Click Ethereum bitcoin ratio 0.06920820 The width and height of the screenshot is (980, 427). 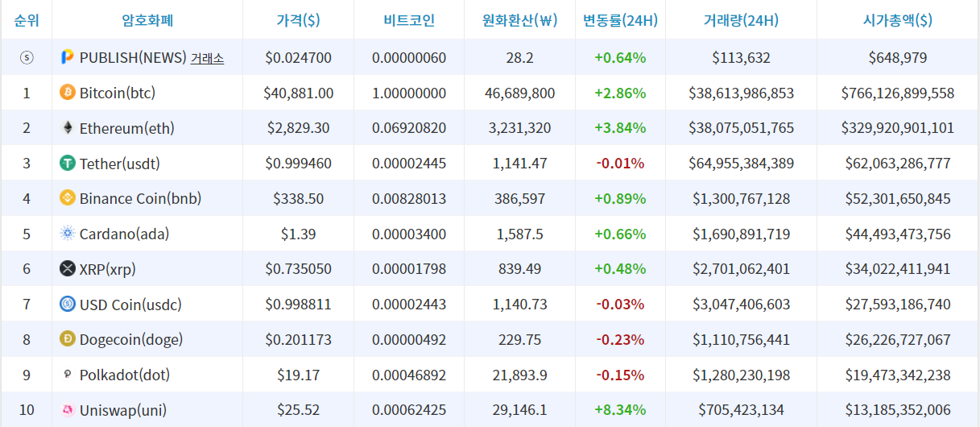click(409, 128)
